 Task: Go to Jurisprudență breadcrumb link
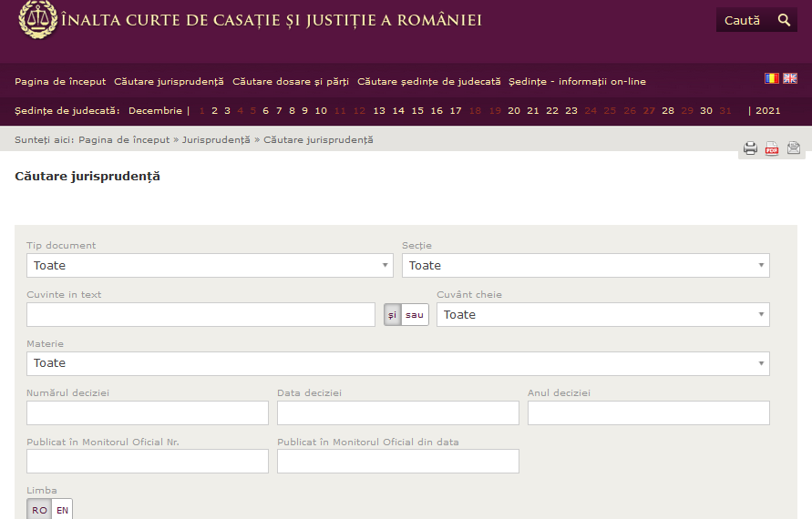216,139
